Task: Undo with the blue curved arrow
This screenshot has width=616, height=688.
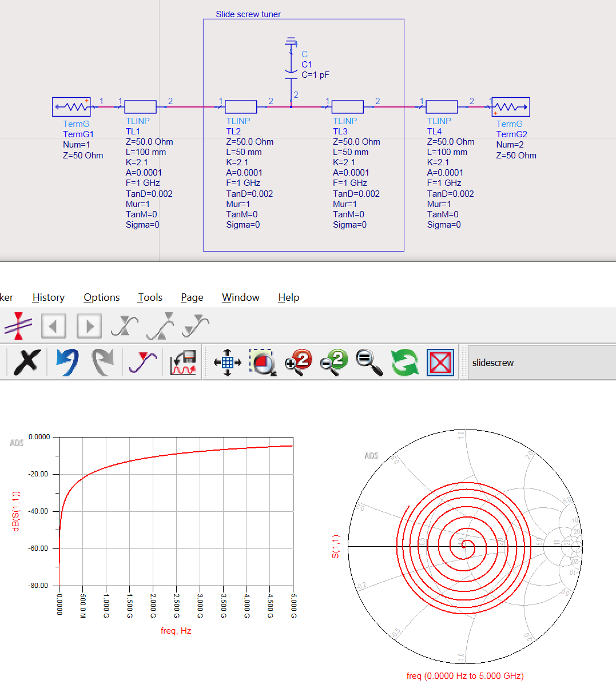Action: pos(67,363)
